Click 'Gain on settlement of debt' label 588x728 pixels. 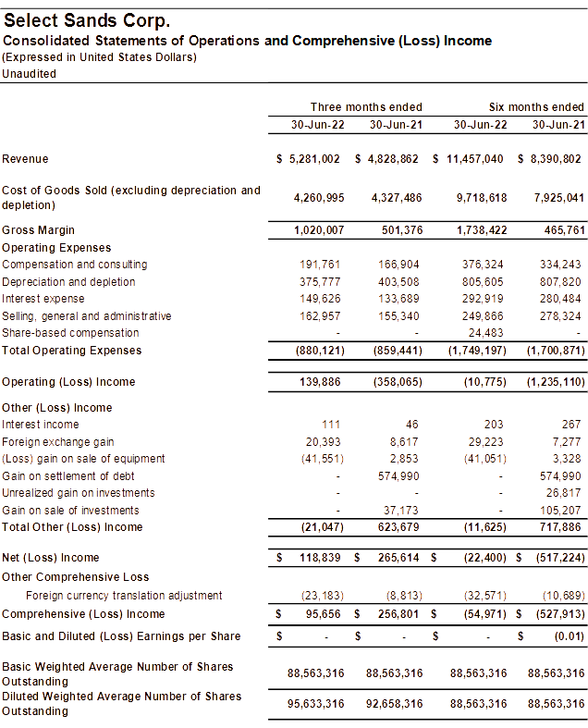pos(68,476)
